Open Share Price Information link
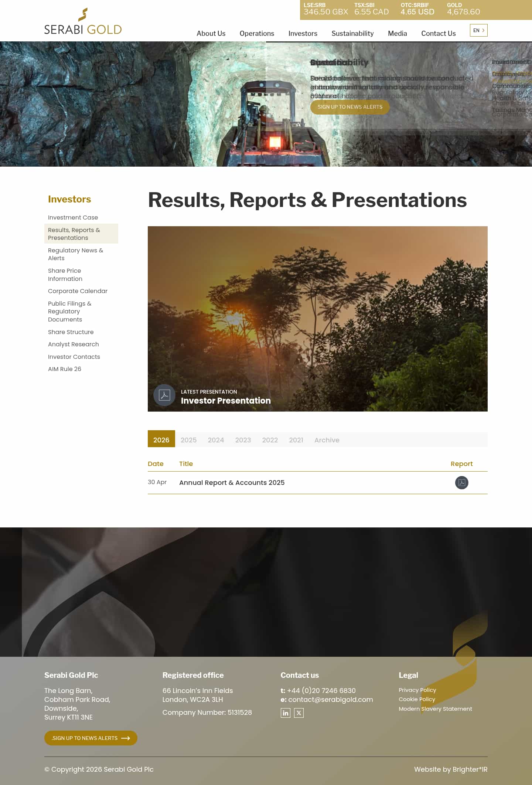The image size is (532, 785). (65, 275)
